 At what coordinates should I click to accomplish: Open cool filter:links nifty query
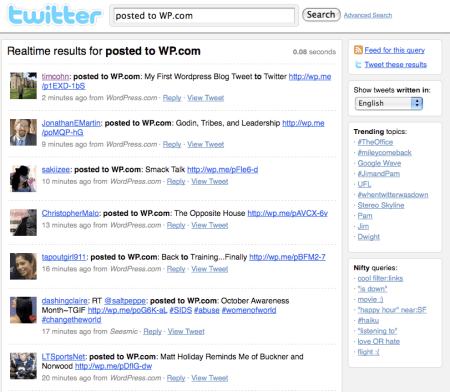pos(380,278)
